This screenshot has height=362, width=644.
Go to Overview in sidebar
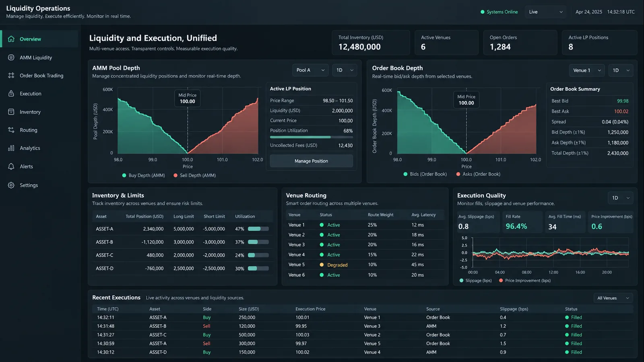[39, 39]
